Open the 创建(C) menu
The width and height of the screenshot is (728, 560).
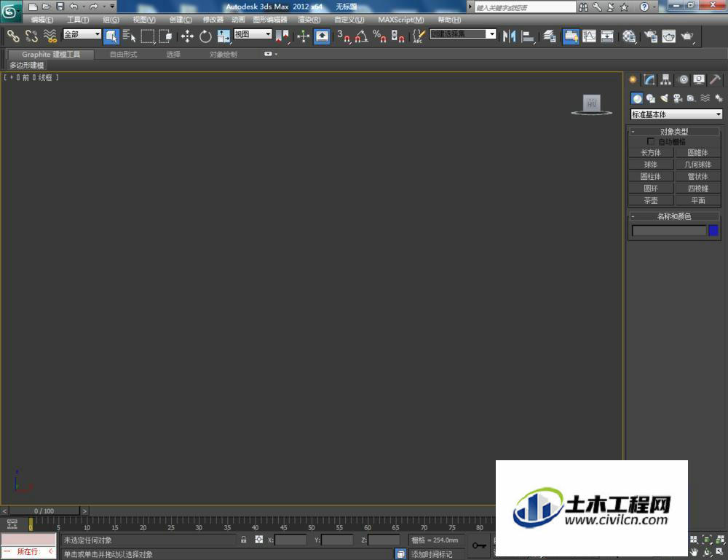tap(181, 20)
